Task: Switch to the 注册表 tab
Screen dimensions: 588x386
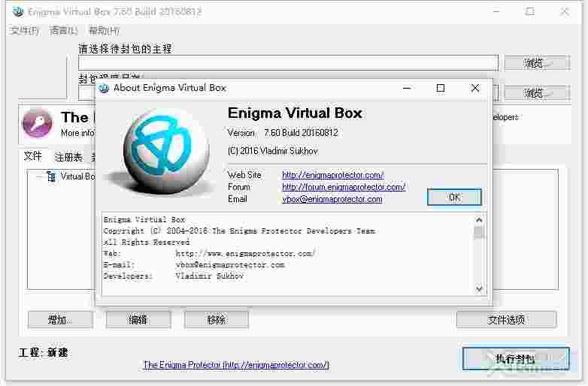Action: (x=68, y=157)
